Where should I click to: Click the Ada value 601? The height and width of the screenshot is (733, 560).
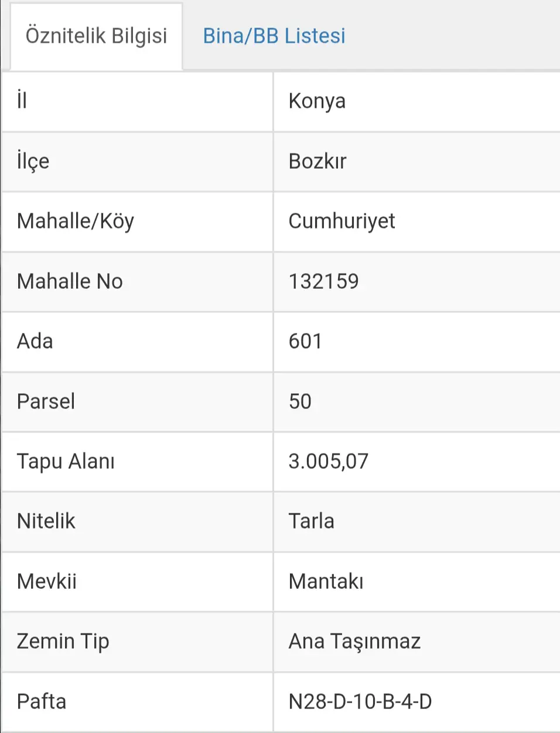pos(305,342)
